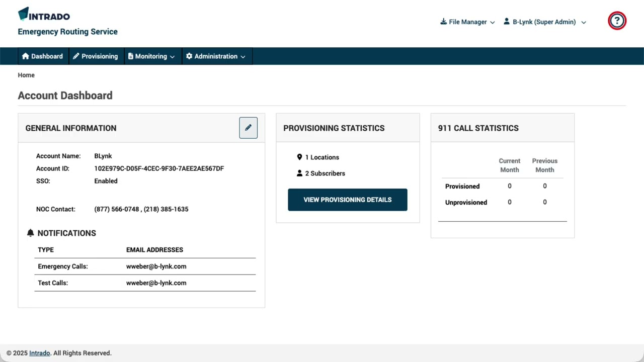Go to the Dashboard nav item

[43, 56]
